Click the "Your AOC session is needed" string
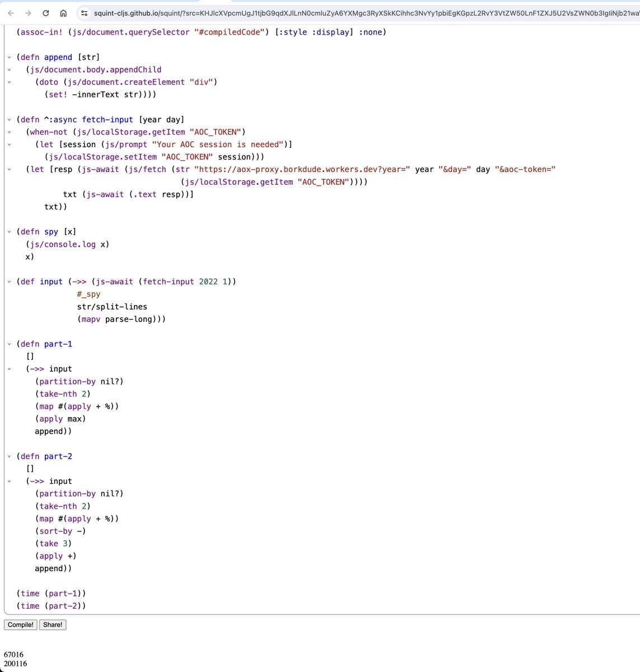Viewport: 640px width, 672px height. click(x=218, y=144)
